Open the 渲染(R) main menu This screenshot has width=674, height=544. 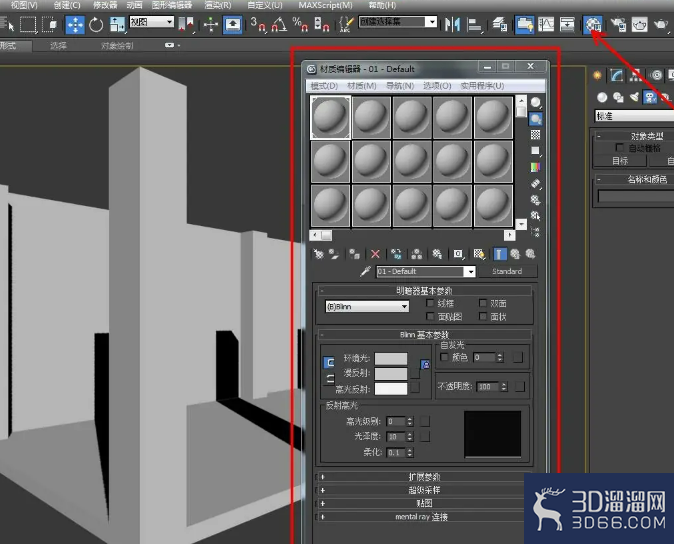tap(218, 6)
